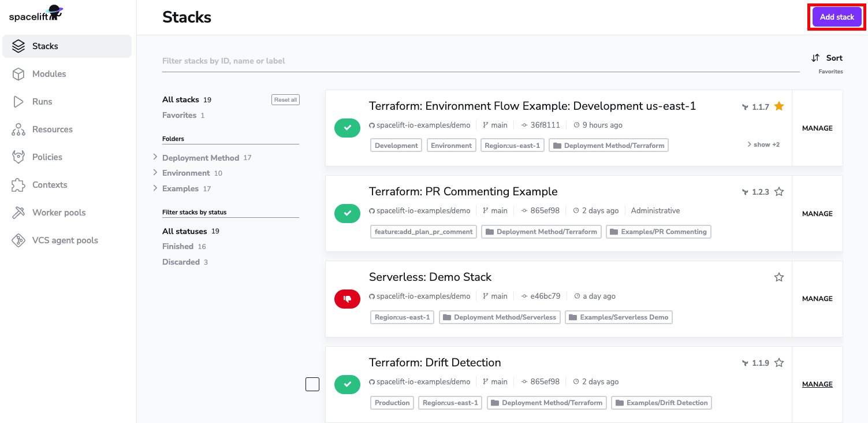The width and height of the screenshot is (868, 423).
Task: Click the Runs play icon in sidebar
Action: 18,102
